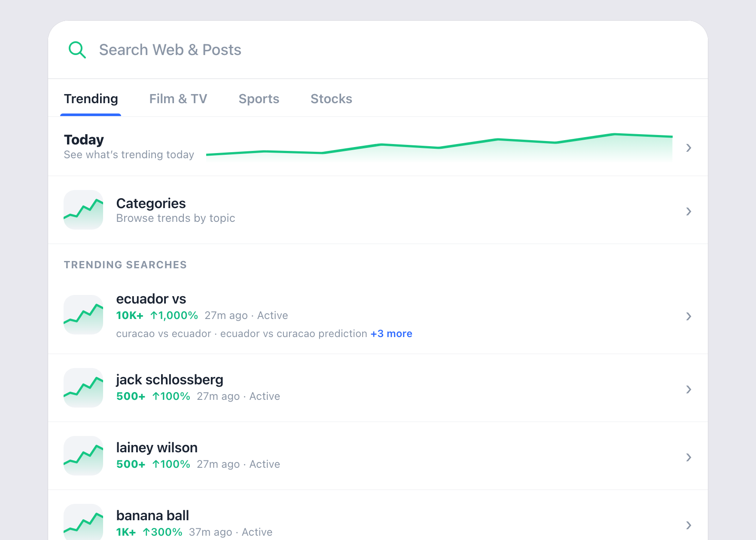Show +3 more related searches
This screenshot has width=756, height=540.
click(x=391, y=334)
